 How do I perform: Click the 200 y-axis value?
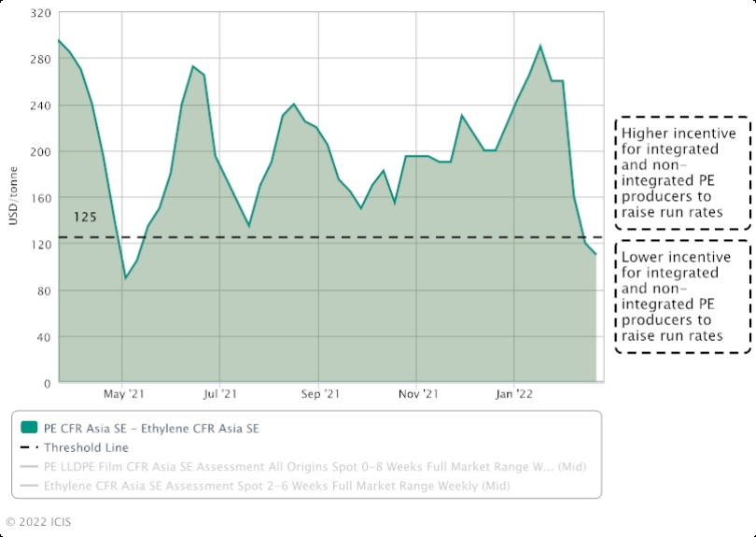pos(40,152)
